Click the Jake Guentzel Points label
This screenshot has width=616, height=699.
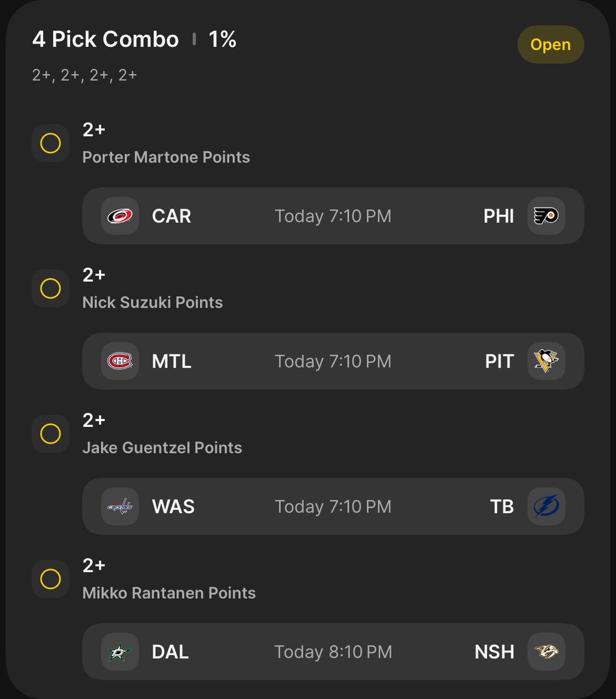point(162,448)
